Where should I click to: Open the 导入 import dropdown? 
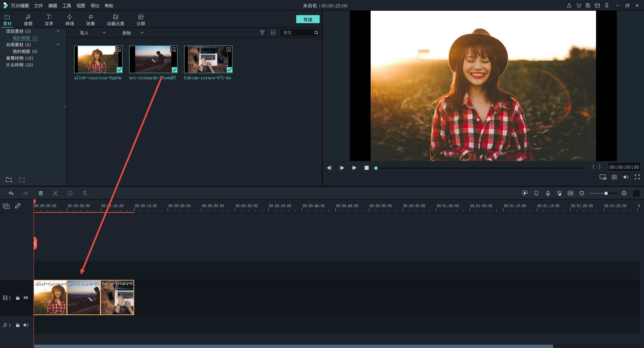(93, 33)
